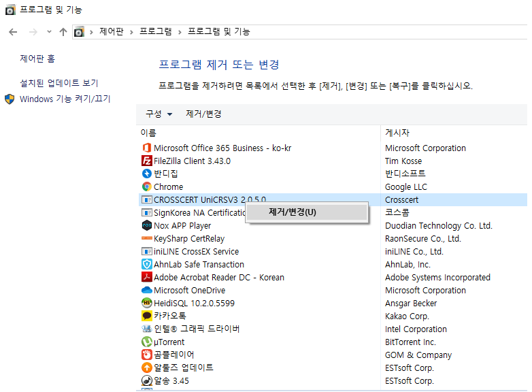Click the forward navigation arrow
The width and height of the screenshot is (532, 392).
(x=33, y=32)
